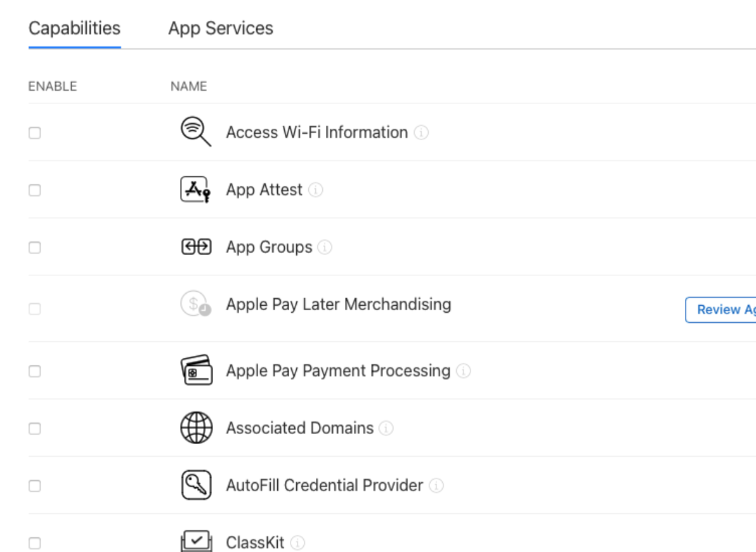This screenshot has height=552, width=756.
Task: Select the 'App Groups' label
Action: pos(269,247)
